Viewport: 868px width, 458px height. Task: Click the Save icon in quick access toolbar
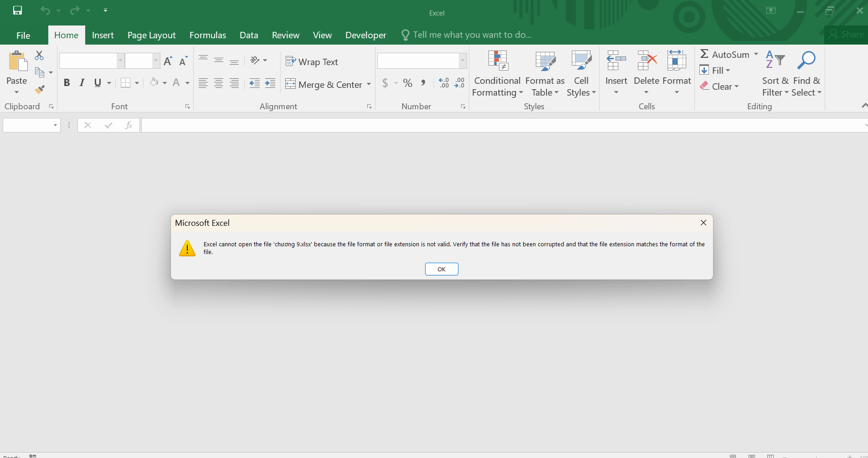click(x=17, y=10)
